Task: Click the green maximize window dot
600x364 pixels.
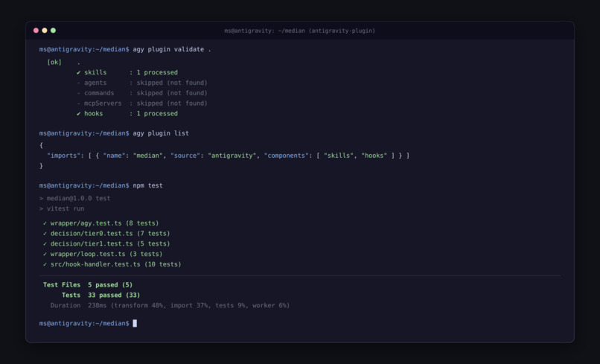Action: [x=53, y=31]
